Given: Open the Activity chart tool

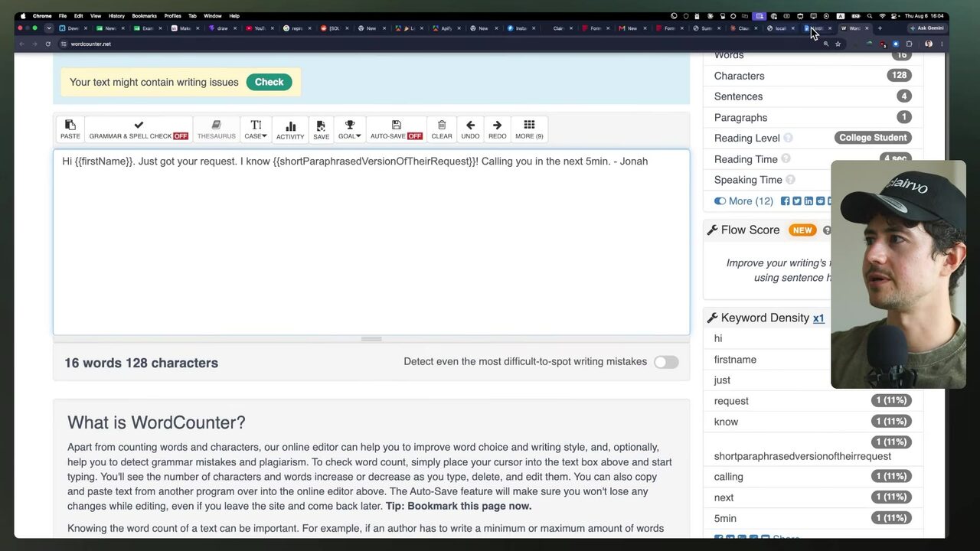Looking at the screenshot, I should point(290,129).
